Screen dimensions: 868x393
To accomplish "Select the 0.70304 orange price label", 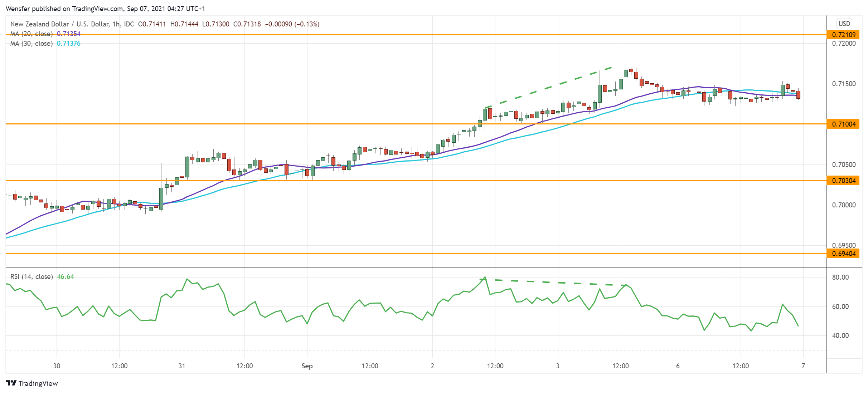I will pos(843,181).
